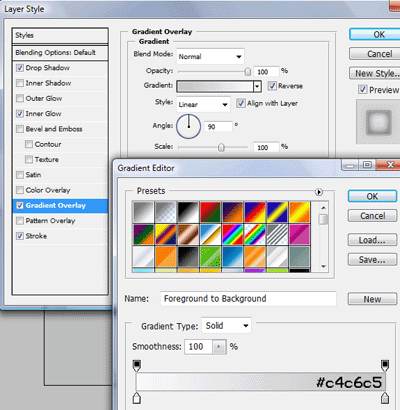400x410 pixels.
Task: Open the Smoothness slider popup arrow
Action: click(219, 347)
